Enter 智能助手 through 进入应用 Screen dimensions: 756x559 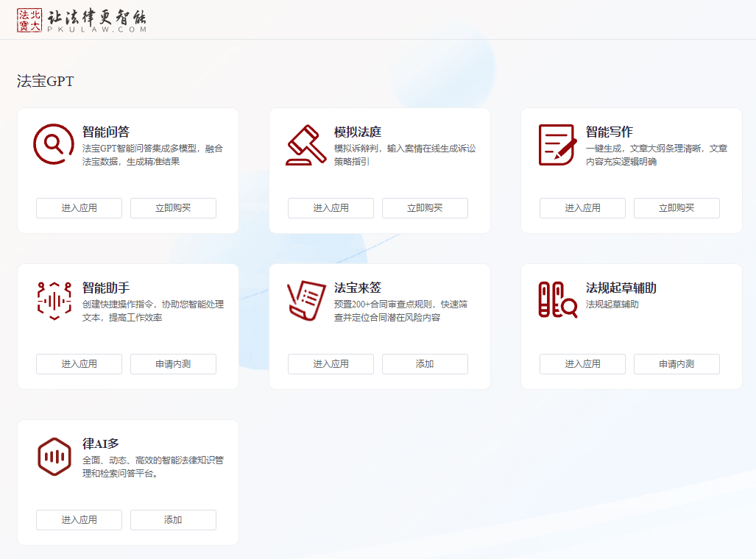[79, 364]
